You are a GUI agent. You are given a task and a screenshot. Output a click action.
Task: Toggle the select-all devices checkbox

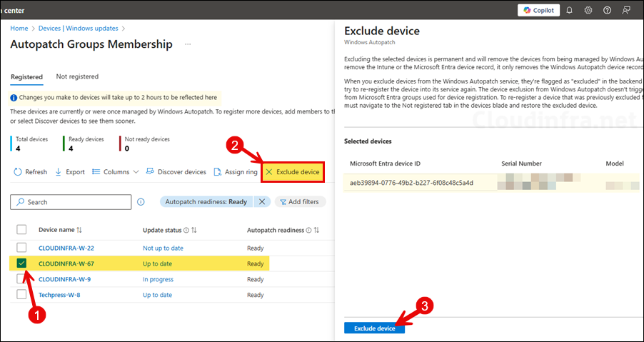coord(21,230)
